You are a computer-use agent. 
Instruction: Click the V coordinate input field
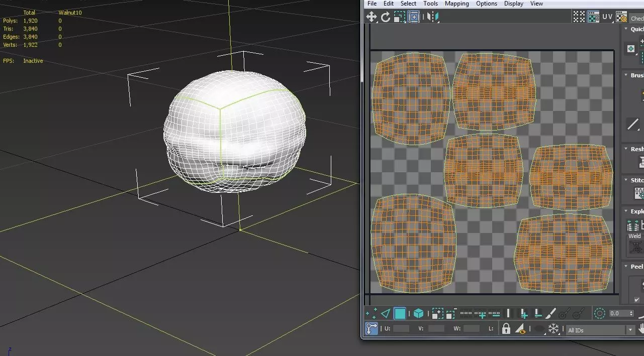tap(436, 329)
